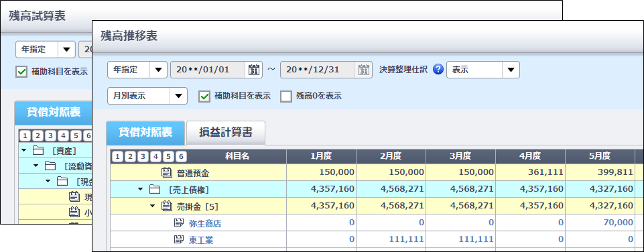
Task: Click the 東工業 sub-account icon
Action: click(179, 240)
